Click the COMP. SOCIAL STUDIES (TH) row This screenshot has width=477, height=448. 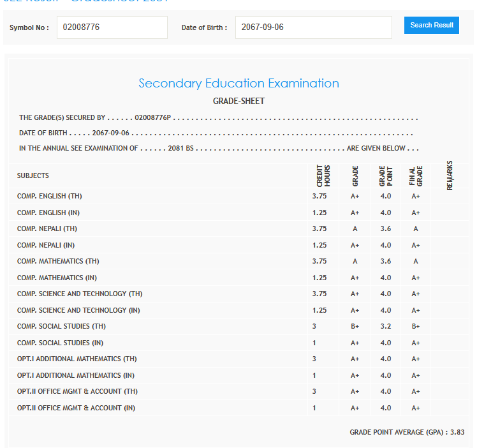tap(61, 326)
